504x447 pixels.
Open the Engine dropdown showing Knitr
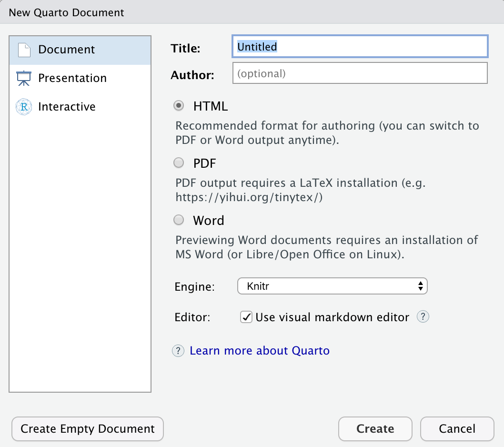(x=332, y=286)
